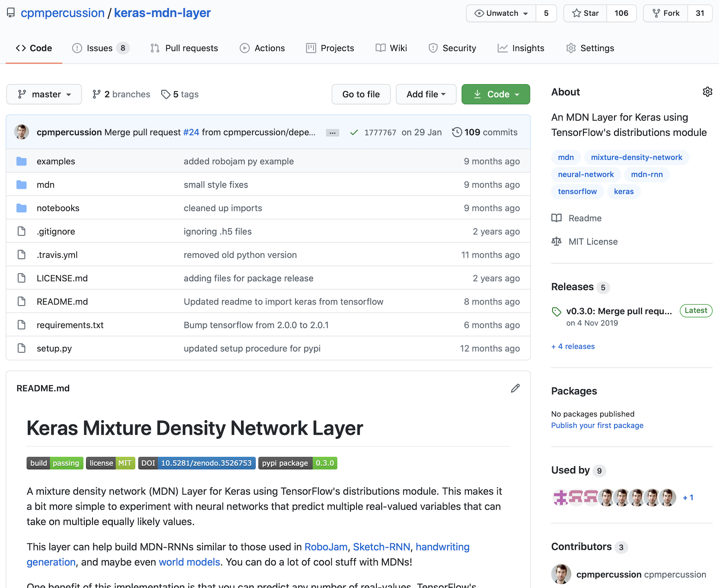Click the README edit pencil icon
719x588 pixels.
point(515,388)
